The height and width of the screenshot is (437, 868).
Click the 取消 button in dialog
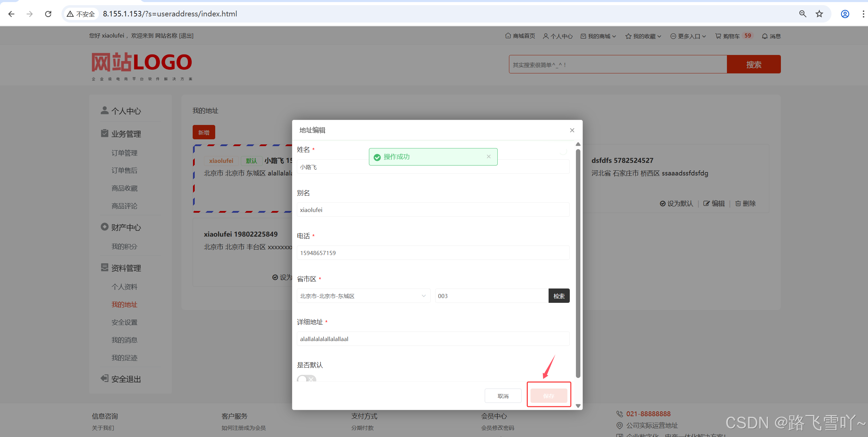[503, 396]
